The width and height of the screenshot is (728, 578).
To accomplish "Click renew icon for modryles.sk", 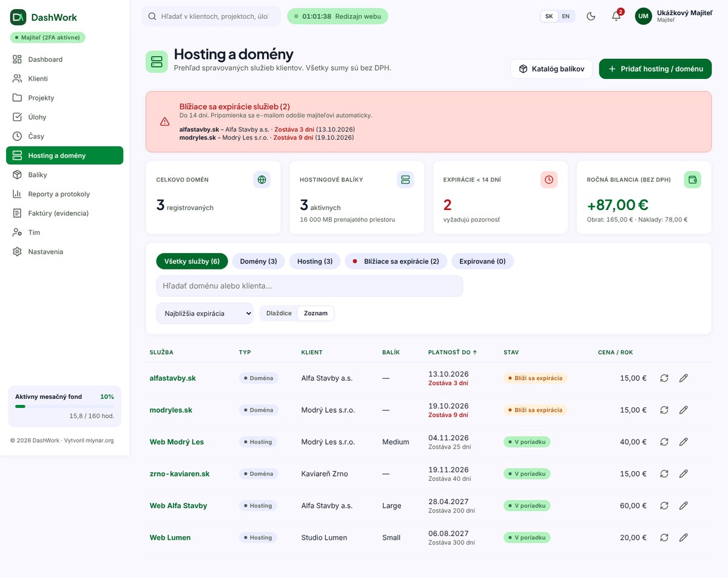I will tap(664, 410).
